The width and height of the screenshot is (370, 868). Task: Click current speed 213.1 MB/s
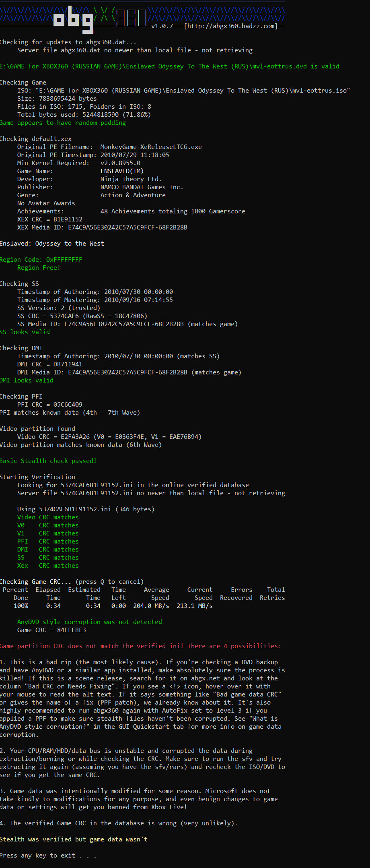(195, 606)
